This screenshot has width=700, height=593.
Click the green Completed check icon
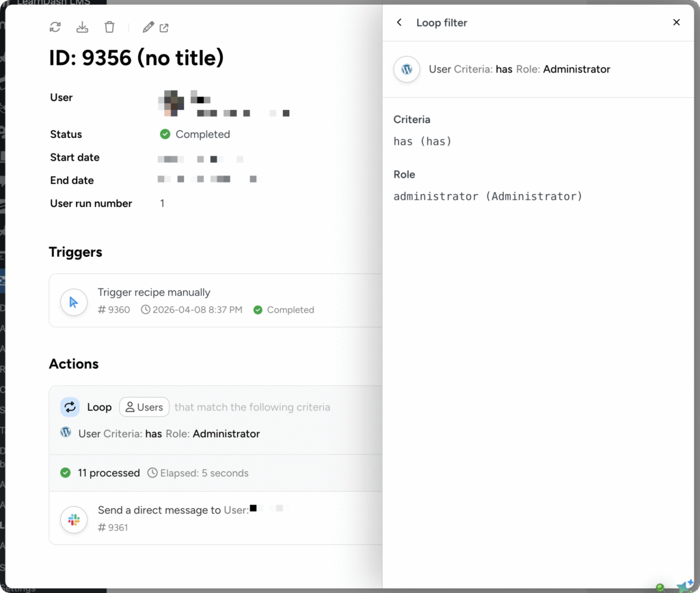(164, 134)
